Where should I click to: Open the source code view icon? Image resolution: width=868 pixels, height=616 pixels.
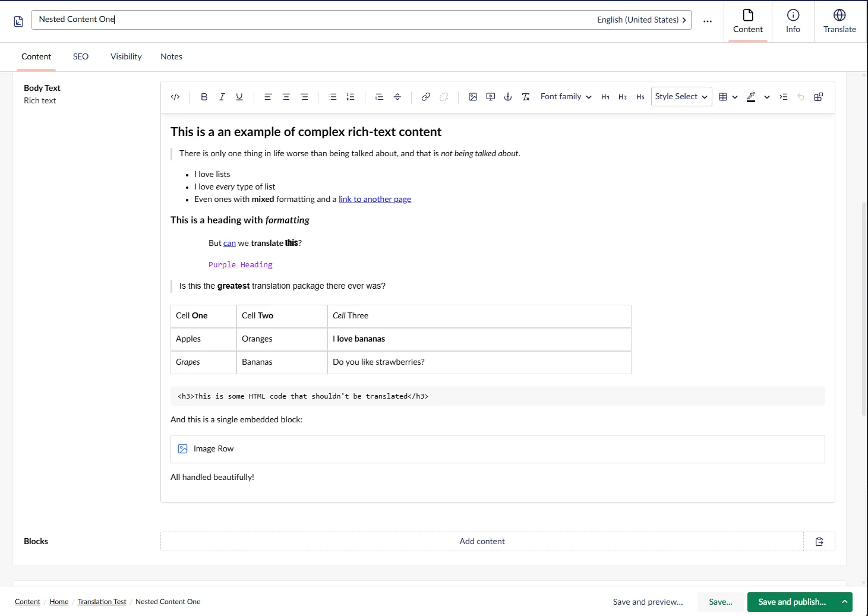point(175,97)
